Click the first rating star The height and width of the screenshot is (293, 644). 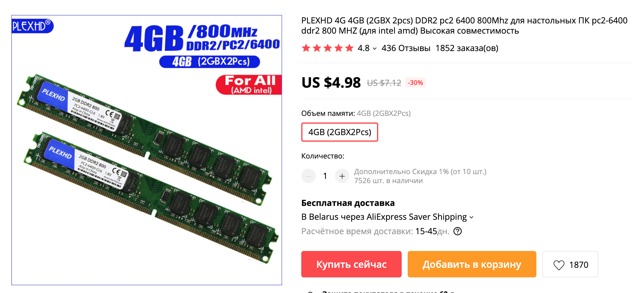pos(306,48)
